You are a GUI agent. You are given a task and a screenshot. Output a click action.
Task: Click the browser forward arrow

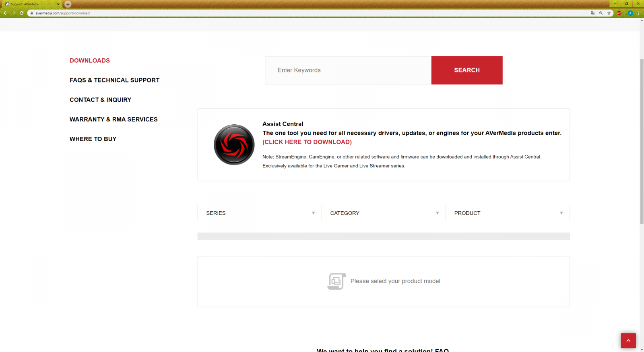14,13
